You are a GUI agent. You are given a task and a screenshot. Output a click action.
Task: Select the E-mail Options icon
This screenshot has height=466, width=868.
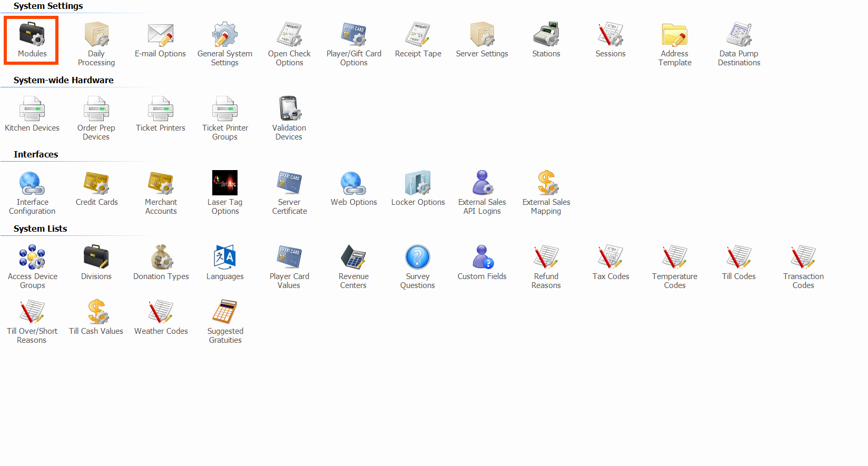click(x=161, y=35)
